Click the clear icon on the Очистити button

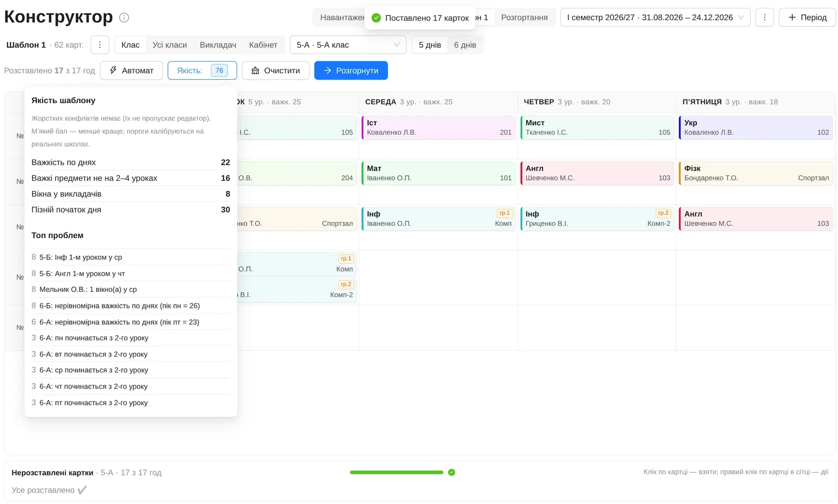[255, 71]
